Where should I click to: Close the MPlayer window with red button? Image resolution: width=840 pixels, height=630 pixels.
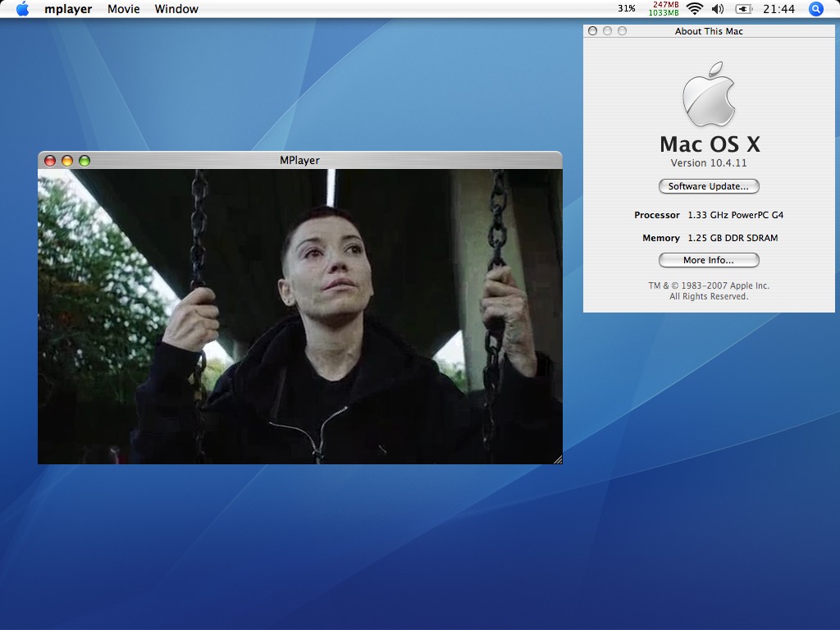pos(50,161)
